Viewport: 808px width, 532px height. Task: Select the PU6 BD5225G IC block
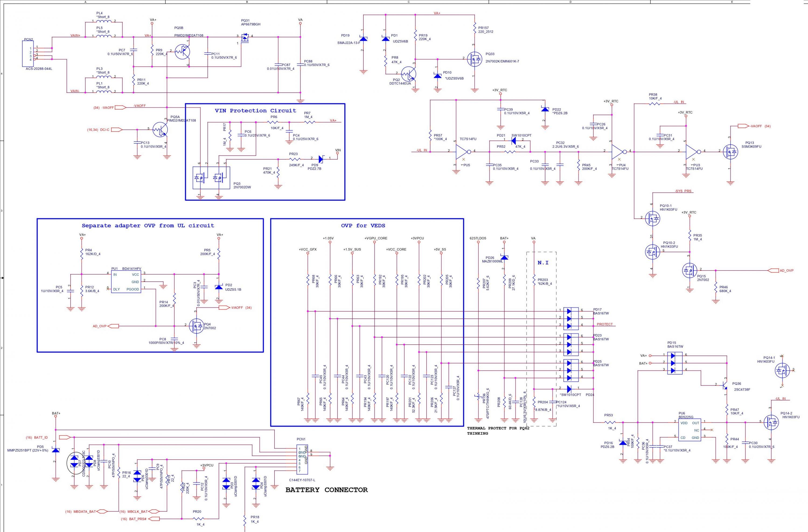coord(689,430)
